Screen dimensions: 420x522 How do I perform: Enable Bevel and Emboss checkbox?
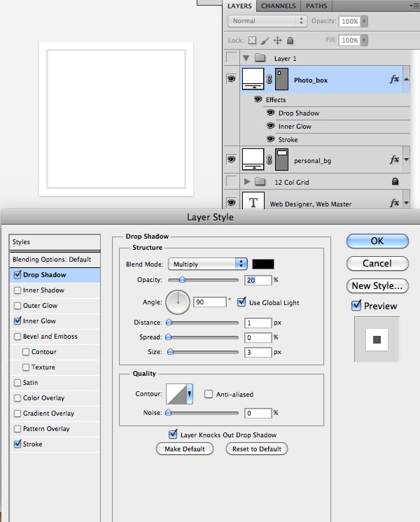click(17, 337)
